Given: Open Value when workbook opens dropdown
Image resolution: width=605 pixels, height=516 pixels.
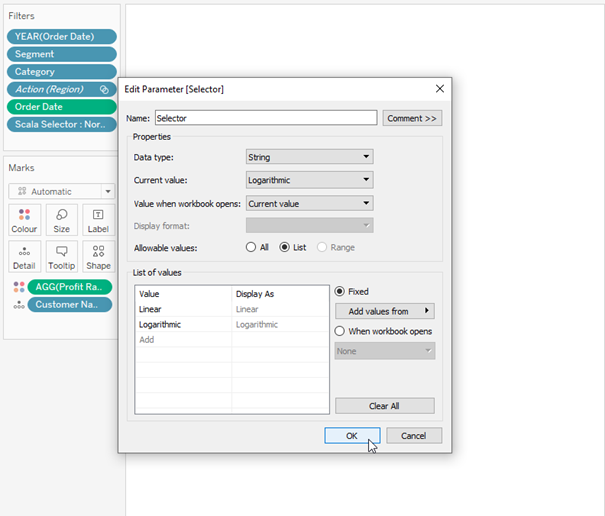Looking at the screenshot, I should click(x=309, y=203).
